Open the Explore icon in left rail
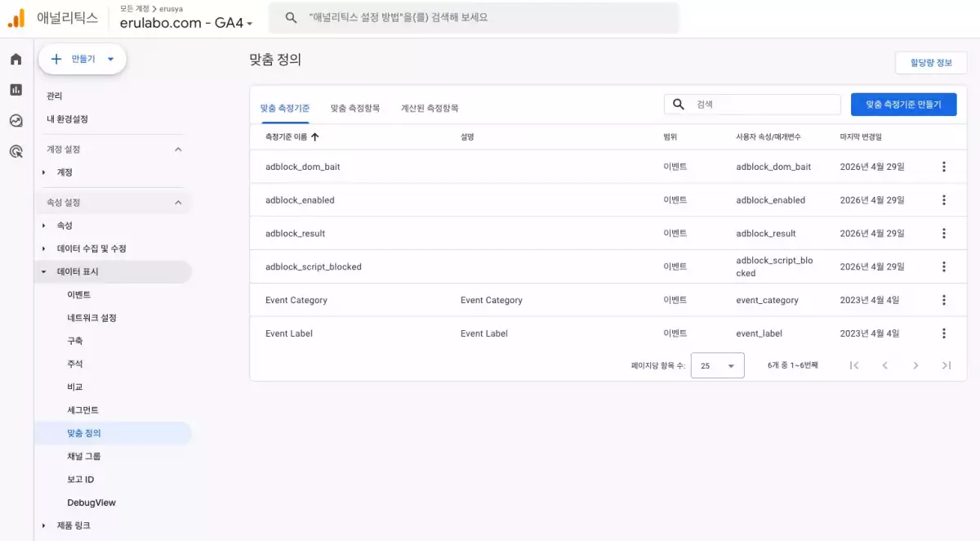This screenshot has width=980, height=541. (x=16, y=121)
